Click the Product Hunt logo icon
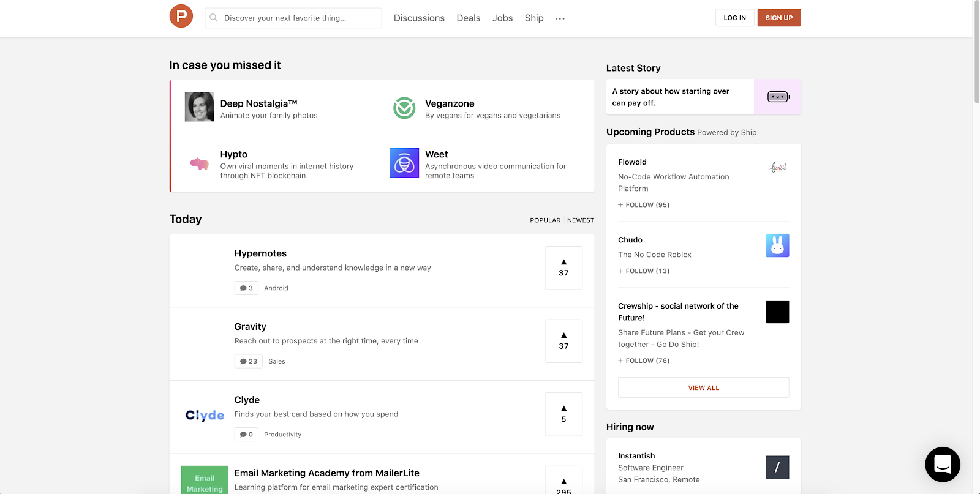This screenshot has height=494, width=980. coord(181,16)
